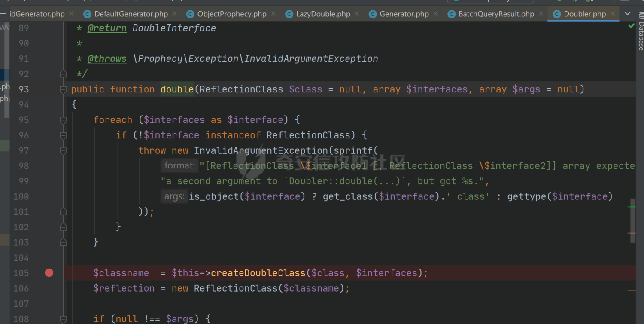Image resolution: width=644 pixels, height=324 pixels.
Task: Close the LazyDouble.php tab
Action: (358, 14)
